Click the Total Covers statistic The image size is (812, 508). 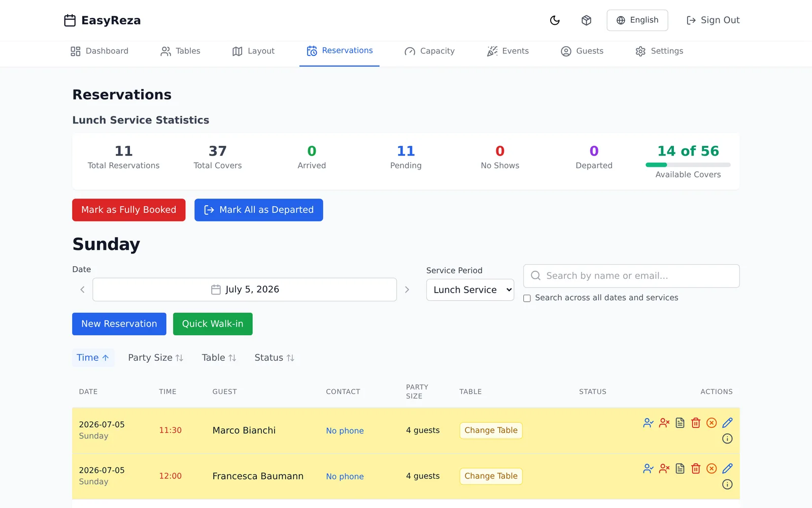(218, 157)
